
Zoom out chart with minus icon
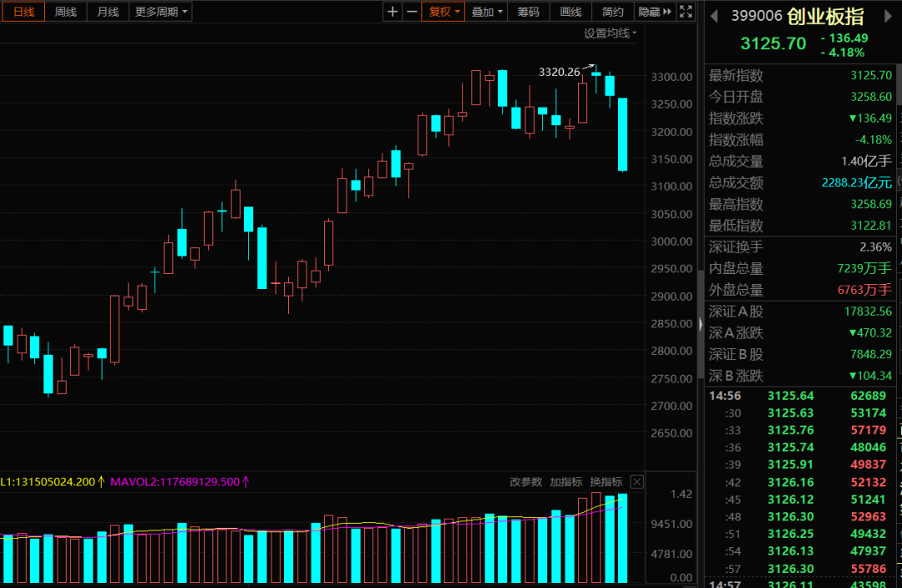point(412,12)
